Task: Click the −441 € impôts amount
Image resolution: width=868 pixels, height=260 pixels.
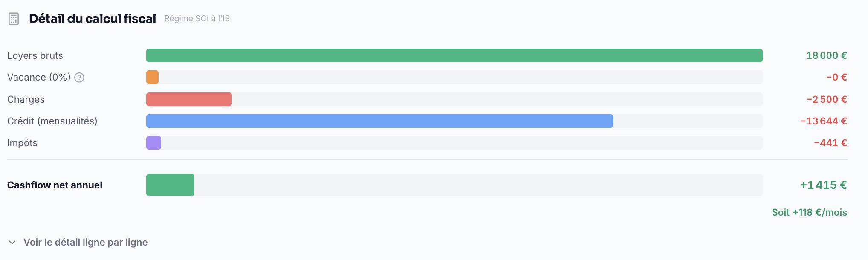Action: click(830, 143)
